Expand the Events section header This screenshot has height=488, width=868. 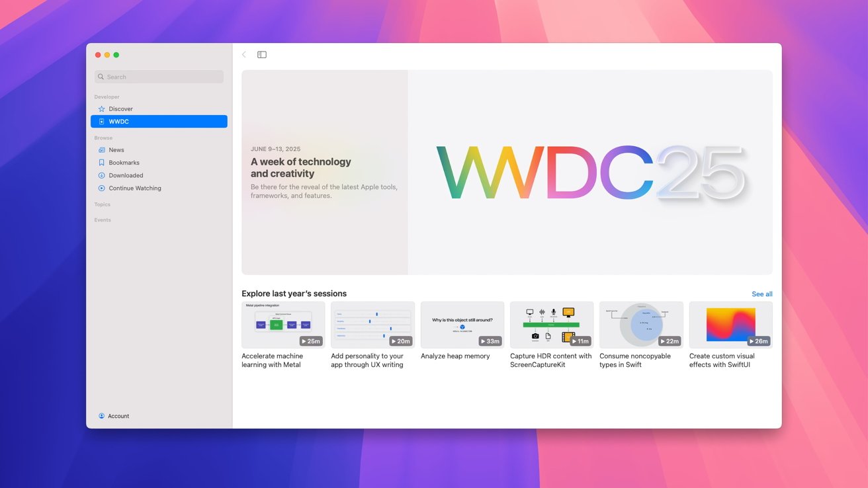click(x=103, y=220)
